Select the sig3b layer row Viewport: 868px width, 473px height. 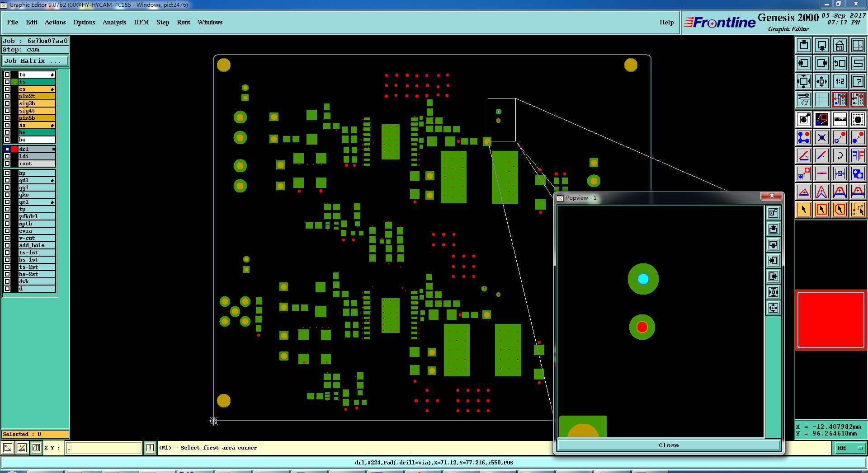point(37,103)
